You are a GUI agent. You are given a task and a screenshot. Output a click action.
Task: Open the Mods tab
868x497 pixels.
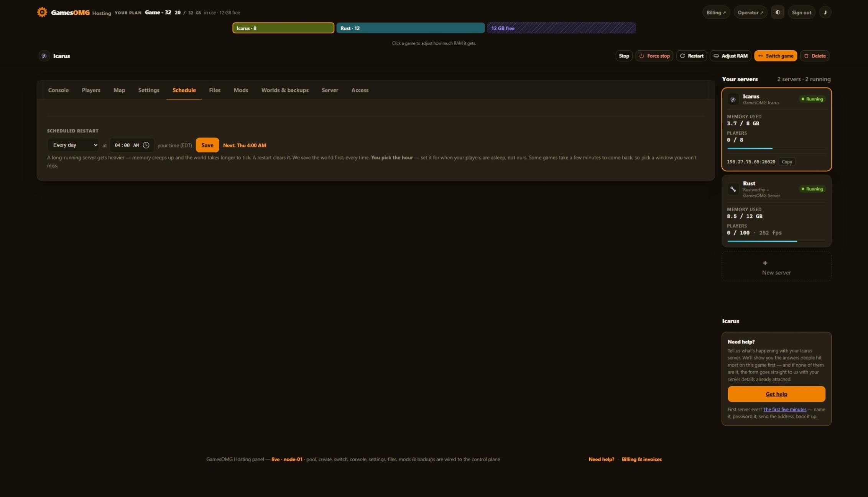(241, 90)
